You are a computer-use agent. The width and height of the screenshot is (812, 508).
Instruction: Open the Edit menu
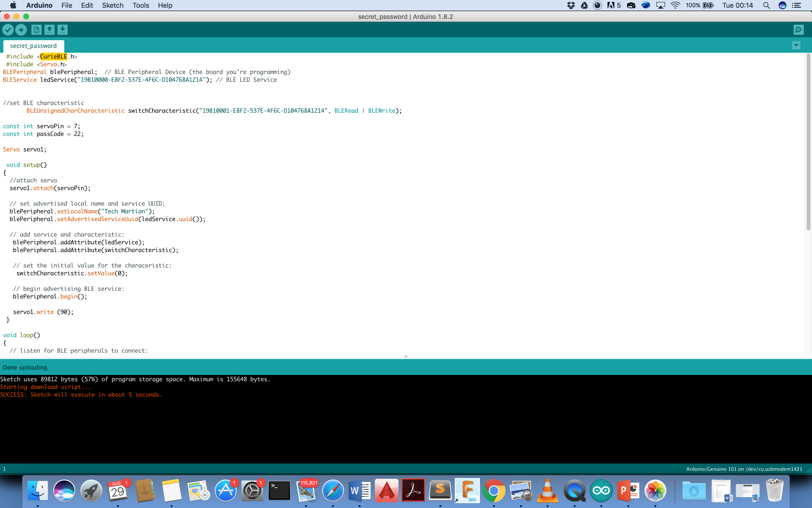pos(87,5)
